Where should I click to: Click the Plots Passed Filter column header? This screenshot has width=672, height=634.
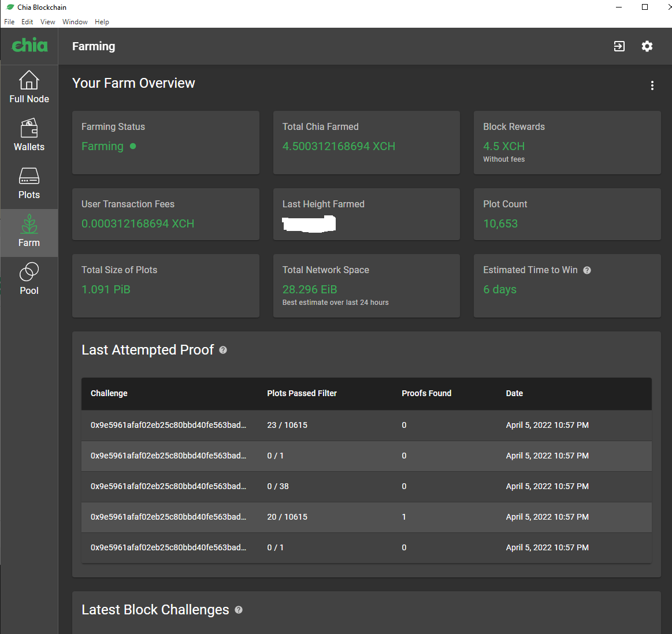[302, 393]
